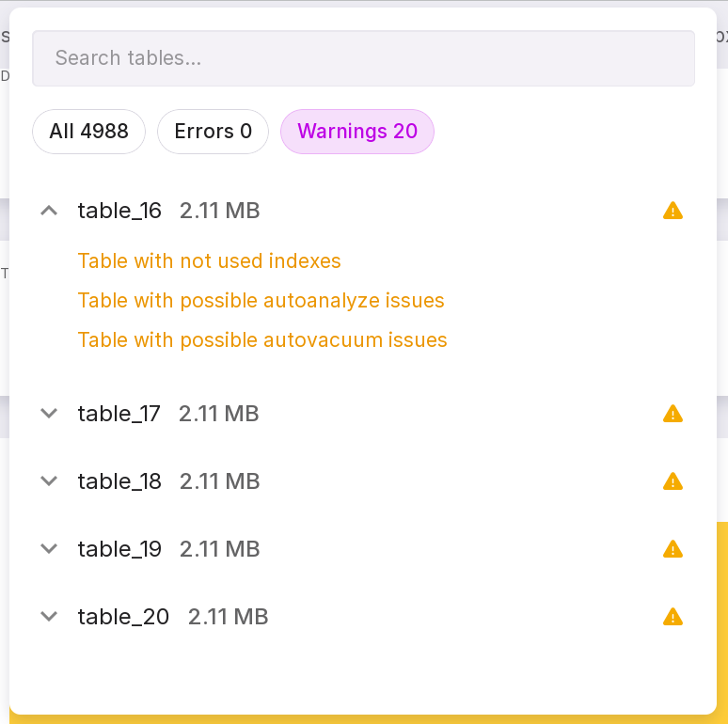This screenshot has height=724, width=728.
Task: Select the table_19 name label
Action: coord(119,549)
